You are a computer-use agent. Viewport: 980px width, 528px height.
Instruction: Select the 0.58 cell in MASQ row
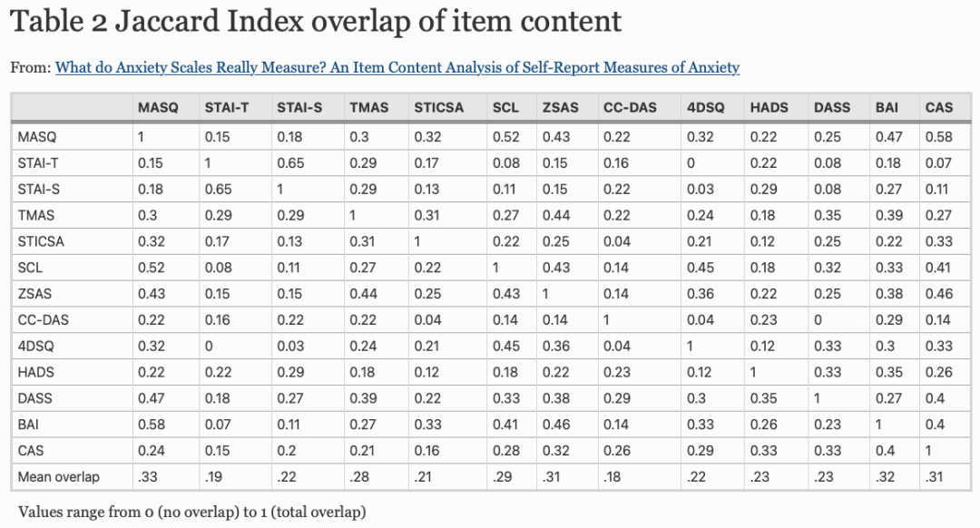pos(939,137)
